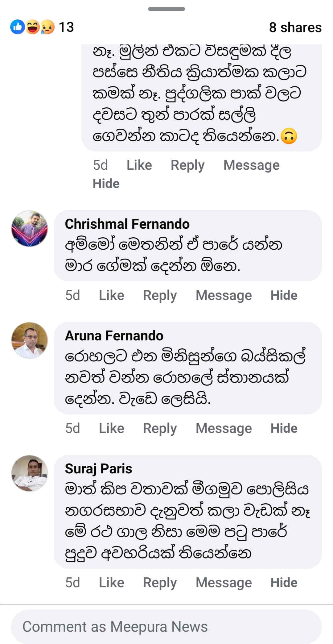Open Chrishmal Fernando's profile picture
Screen dimensions: 333x644
(x=30, y=229)
